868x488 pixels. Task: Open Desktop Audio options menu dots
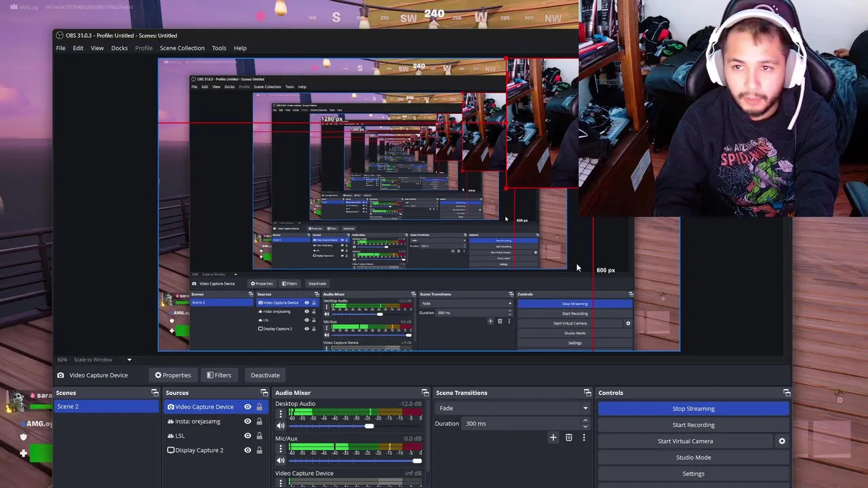tap(281, 413)
